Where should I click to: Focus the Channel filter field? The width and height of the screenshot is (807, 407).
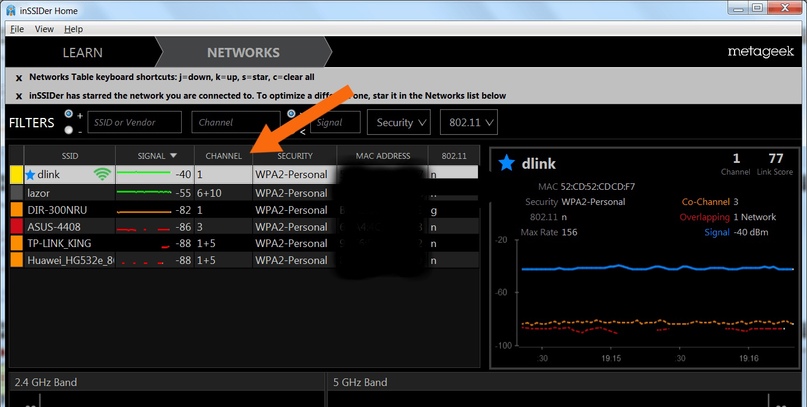[236, 122]
